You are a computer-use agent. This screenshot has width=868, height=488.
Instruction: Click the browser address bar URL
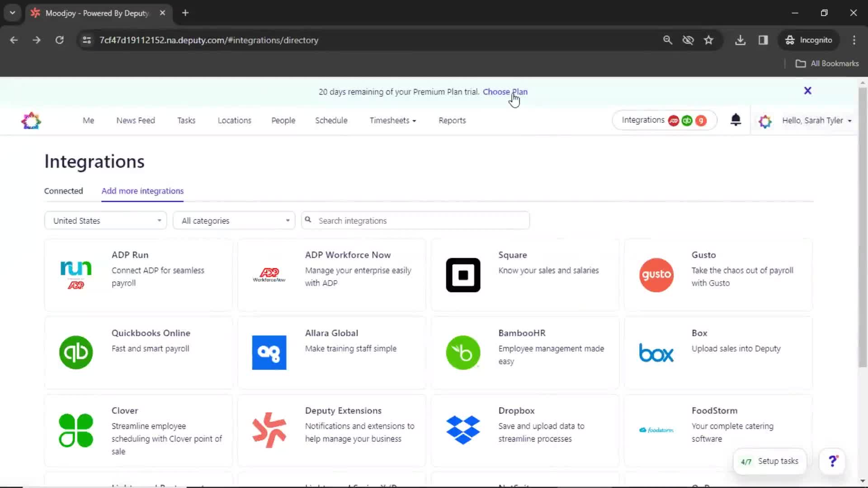pos(209,40)
